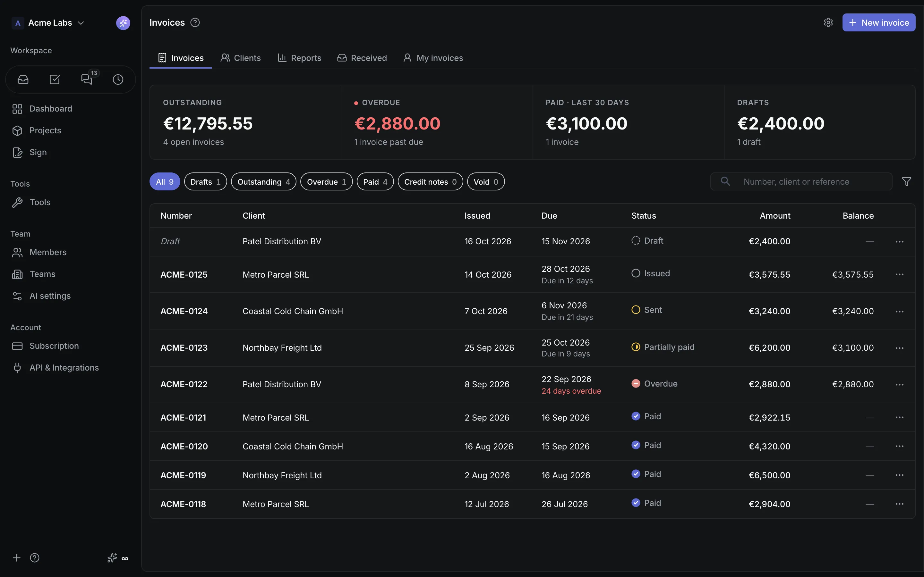
Task: Open chat messages icon with 13 badge
Action: point(87,79)
